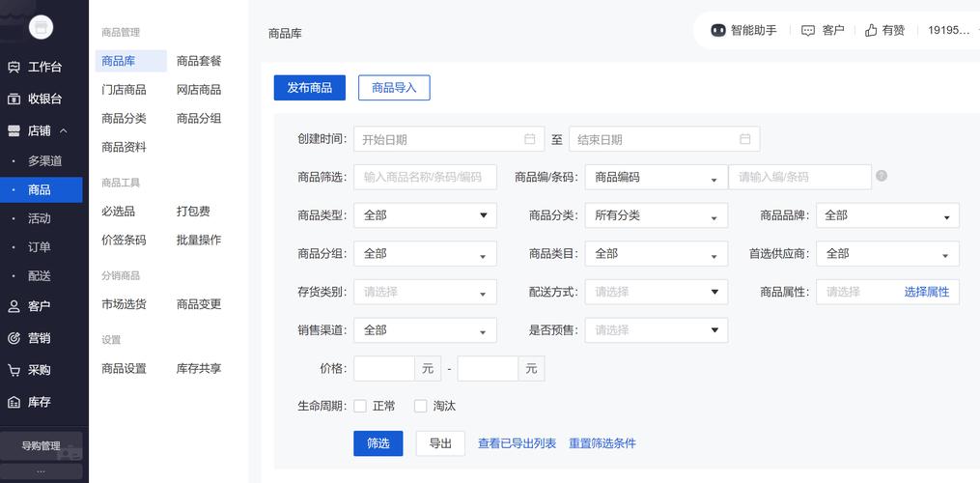980x483 pixels.
Task: Open 商品设置 page
Action: (124, 368)
